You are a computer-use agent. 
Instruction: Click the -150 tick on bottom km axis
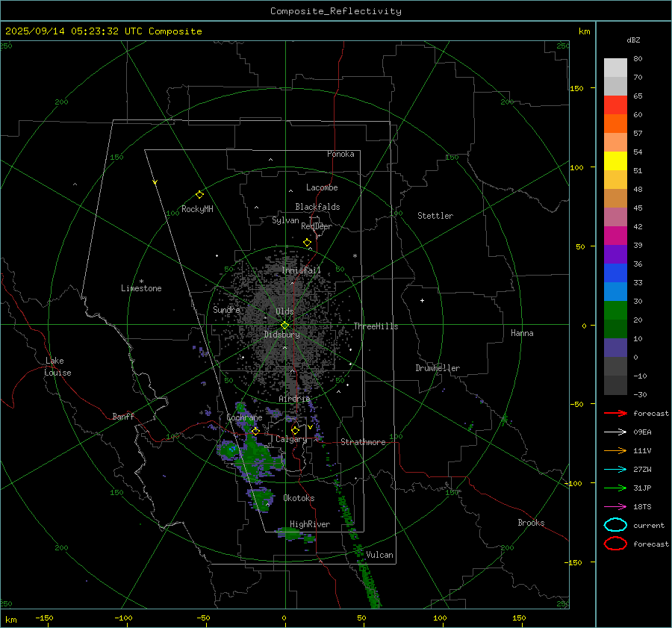[45, 618]
